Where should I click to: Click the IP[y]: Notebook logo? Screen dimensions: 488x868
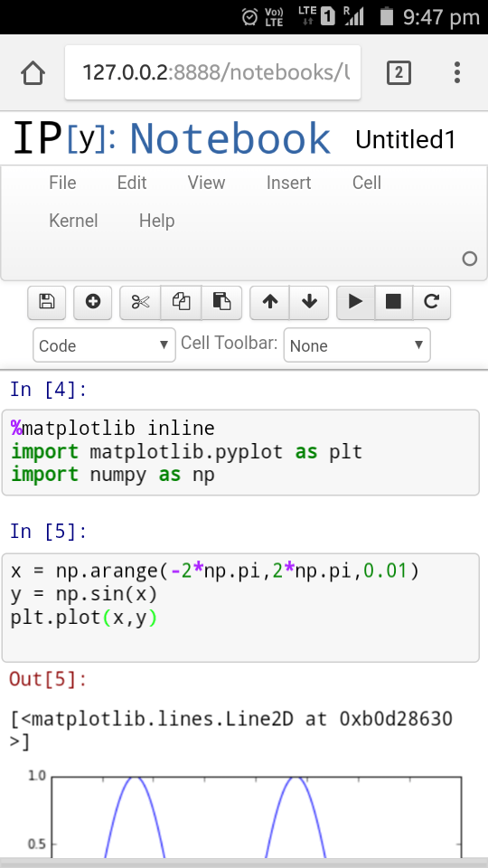(x=172, y=138)
